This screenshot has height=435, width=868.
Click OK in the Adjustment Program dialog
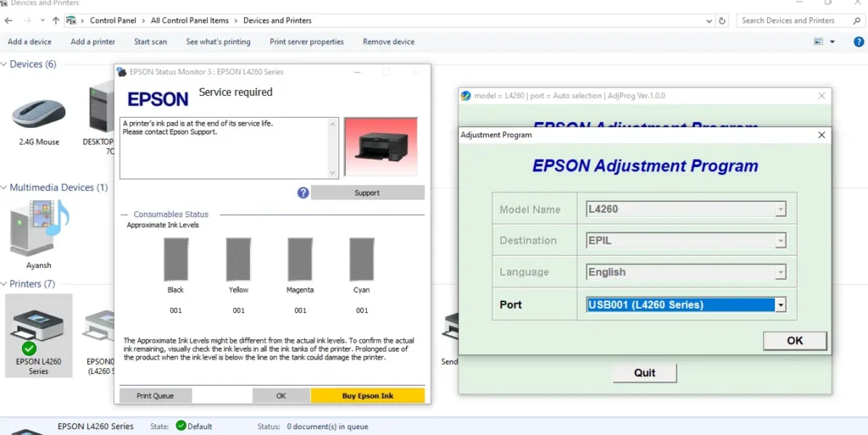point(795,341)
